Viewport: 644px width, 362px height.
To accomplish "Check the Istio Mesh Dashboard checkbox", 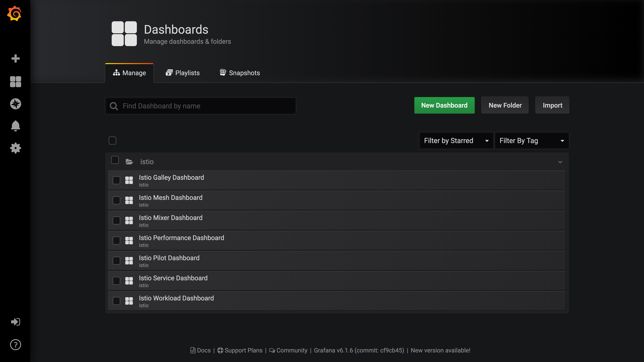I will [116, 200].
